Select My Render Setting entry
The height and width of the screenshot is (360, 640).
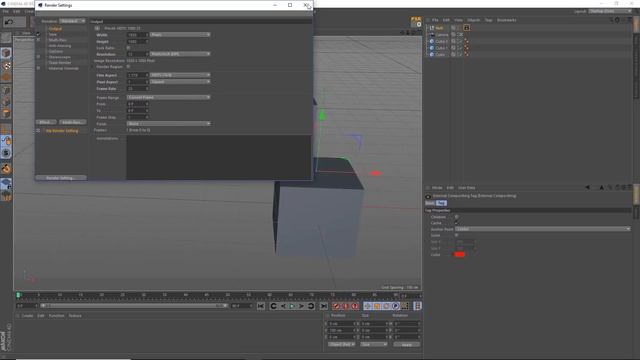62,131
